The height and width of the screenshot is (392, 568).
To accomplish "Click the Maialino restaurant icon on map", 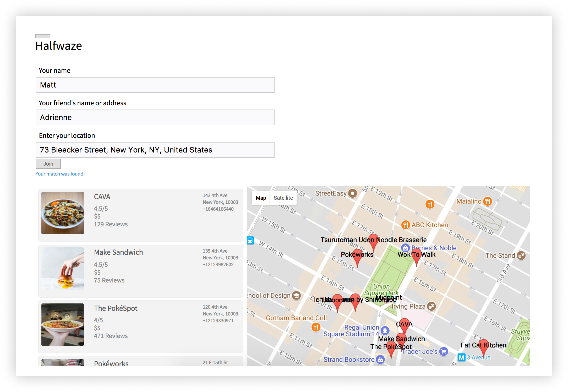I will (x=487, y=201).
